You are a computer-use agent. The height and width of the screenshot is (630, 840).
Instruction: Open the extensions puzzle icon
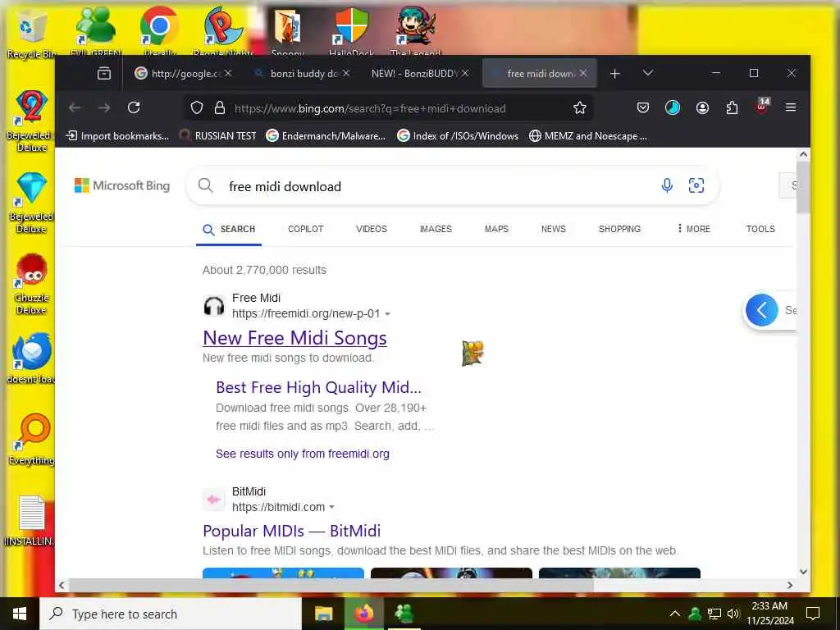coord(732,107)
